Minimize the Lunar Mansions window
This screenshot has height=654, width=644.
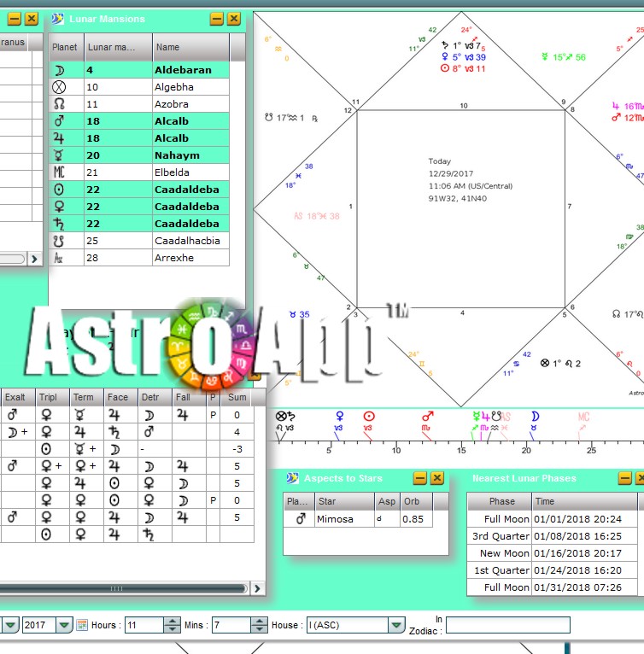coord(217,19)
